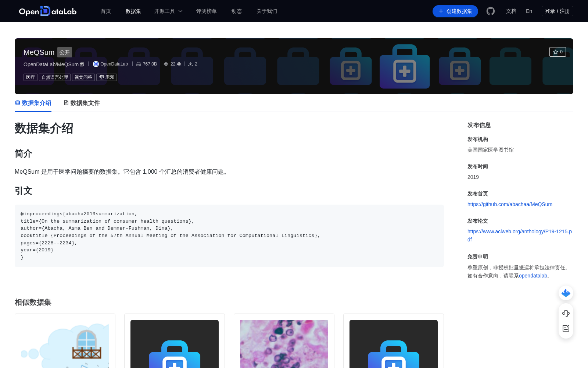Open the similar dataset with cloud window thumbnail
Image resolution: width=588 pixels, height=368 pixels.
(x=65, y=344)
